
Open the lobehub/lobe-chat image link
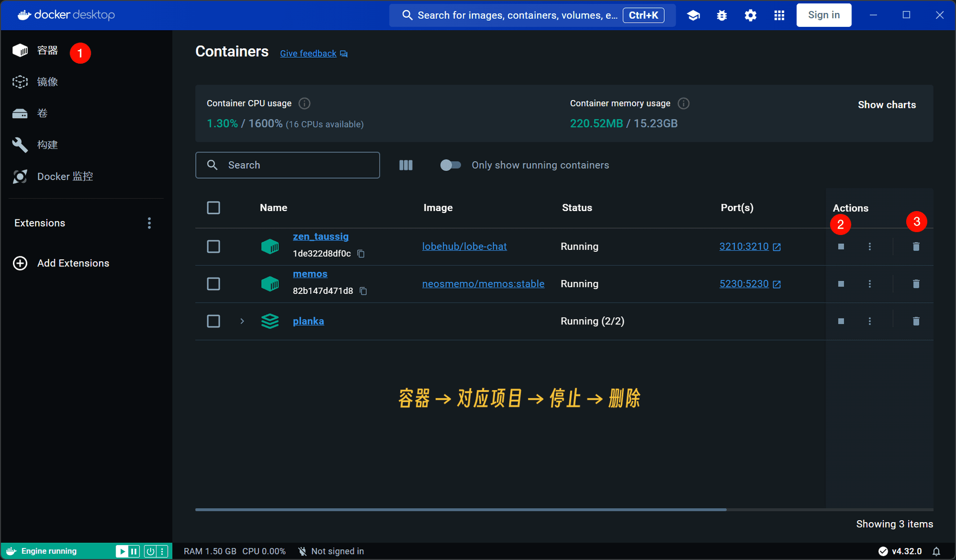coord(464,246)
